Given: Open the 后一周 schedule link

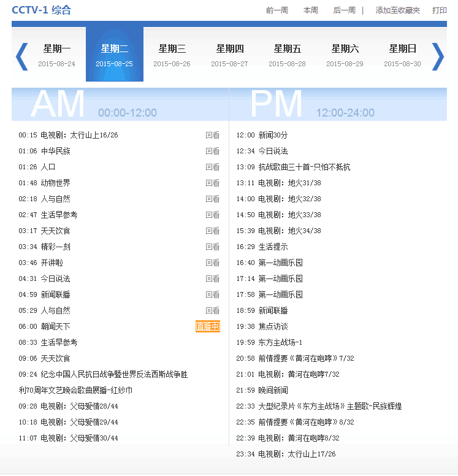Looking at the screenshot, I should pyautogui.click(x=344, y=10).
